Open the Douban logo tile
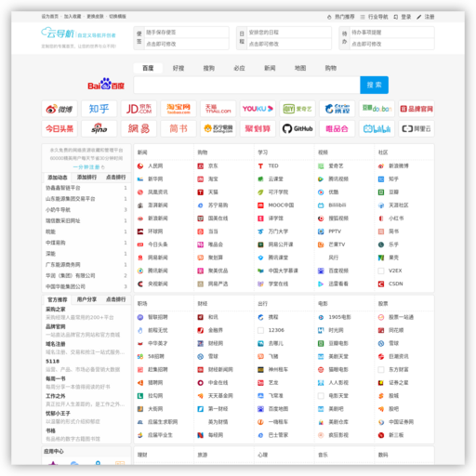The image size is (476, 476). coord(377,109)
